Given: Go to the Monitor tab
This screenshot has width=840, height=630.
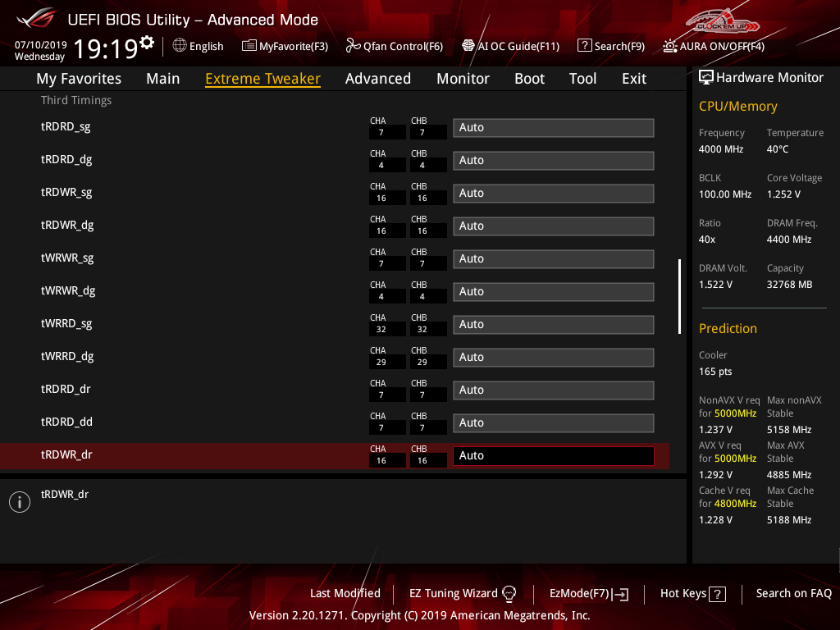Looking at the screenshot, I should tap(463, 79).
